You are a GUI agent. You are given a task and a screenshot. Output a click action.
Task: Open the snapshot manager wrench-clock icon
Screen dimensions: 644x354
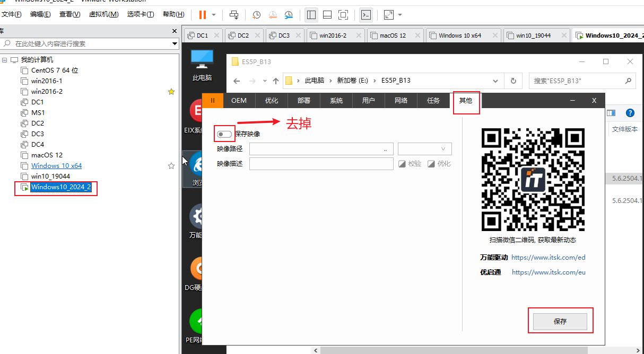click(x=288, y=15)
